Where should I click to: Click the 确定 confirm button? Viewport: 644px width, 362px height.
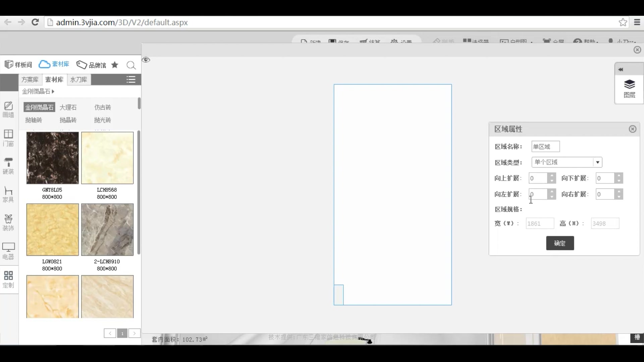560,243
